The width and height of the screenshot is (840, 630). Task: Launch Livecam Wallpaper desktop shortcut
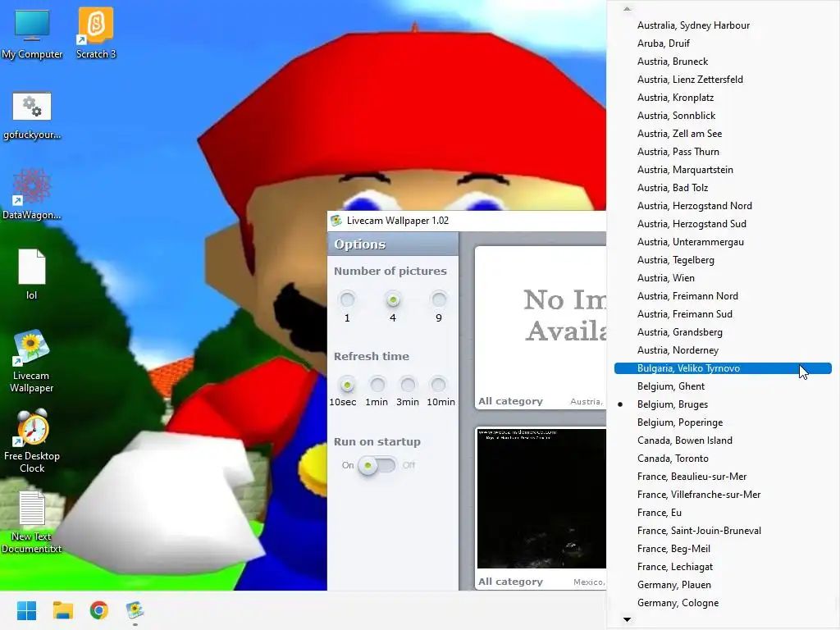(x=32, y=361)
